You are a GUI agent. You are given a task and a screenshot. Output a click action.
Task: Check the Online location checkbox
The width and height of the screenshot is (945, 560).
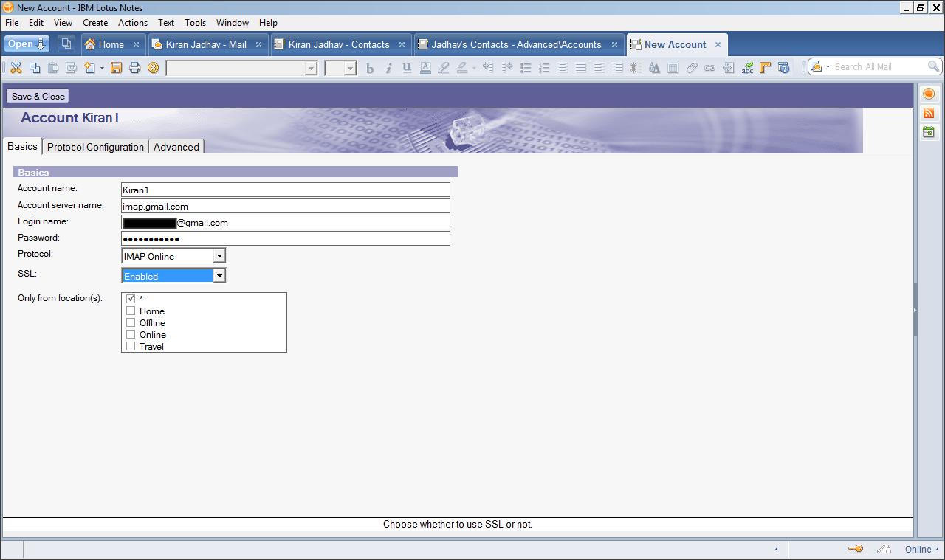coord(131,334)
